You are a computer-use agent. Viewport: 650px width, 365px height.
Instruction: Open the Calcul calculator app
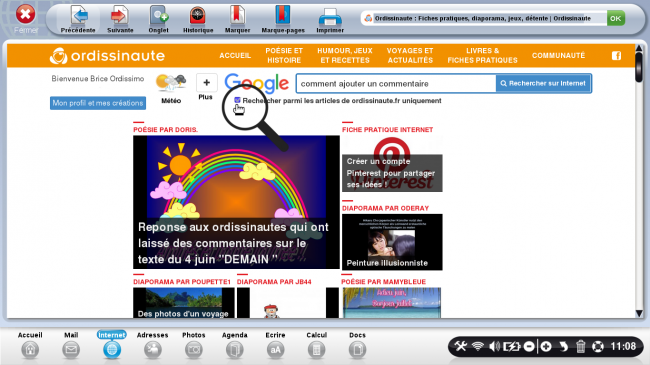pyautogui.click(x=316, y=345)
